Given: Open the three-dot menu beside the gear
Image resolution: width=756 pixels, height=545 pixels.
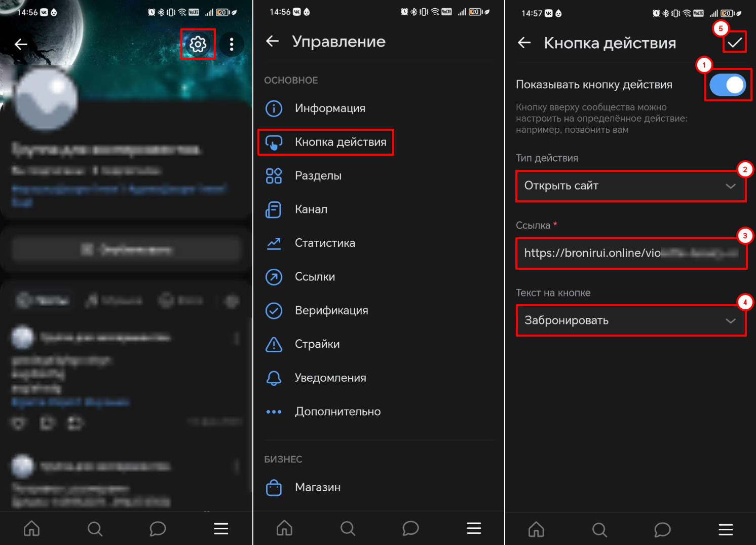Looking at the screenshot, I should coord(232,45).
